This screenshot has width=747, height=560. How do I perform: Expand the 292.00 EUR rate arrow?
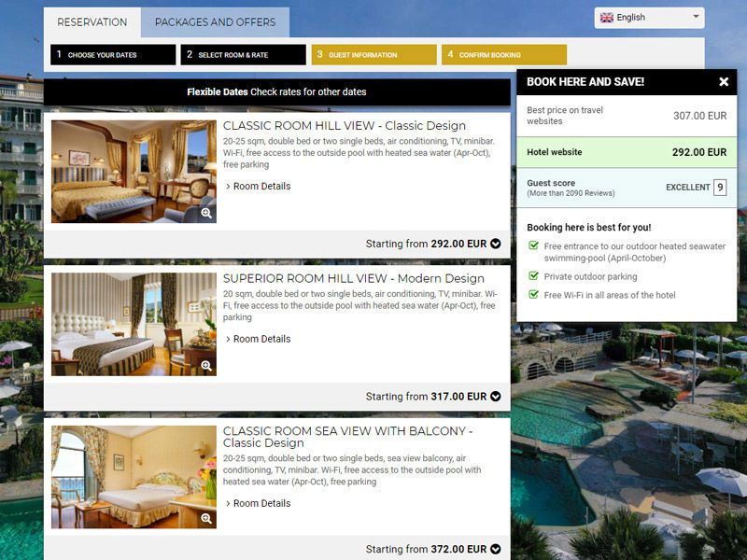pos(495,244)
